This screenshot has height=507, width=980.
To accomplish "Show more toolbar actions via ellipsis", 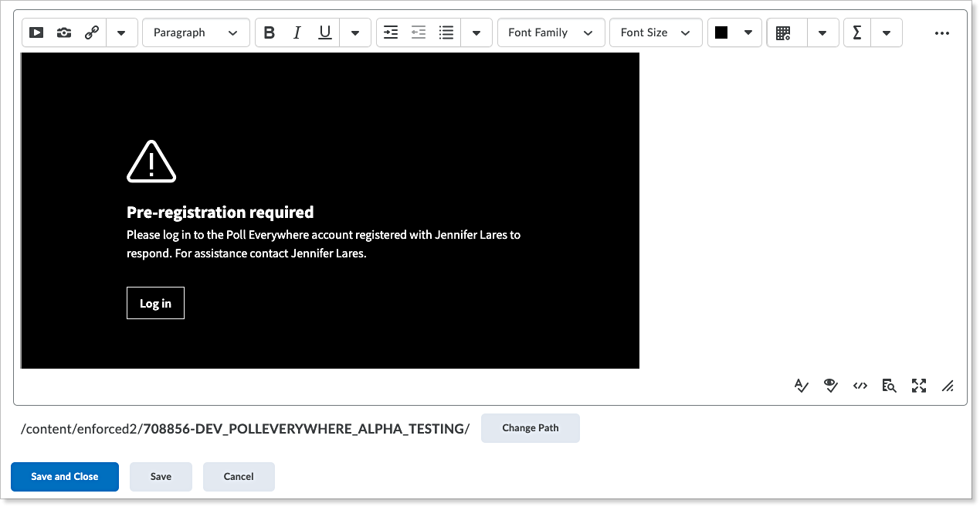I will (x=941, y=33).
